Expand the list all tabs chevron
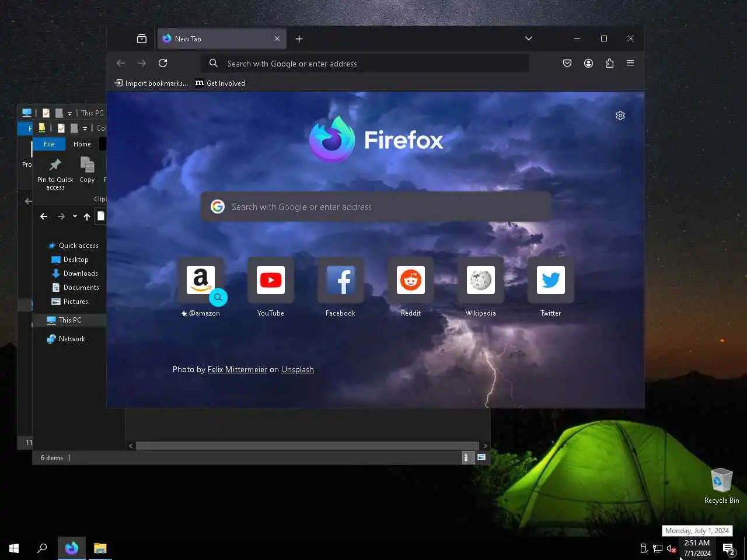The image size is (747, 560). tap(529, 38)
